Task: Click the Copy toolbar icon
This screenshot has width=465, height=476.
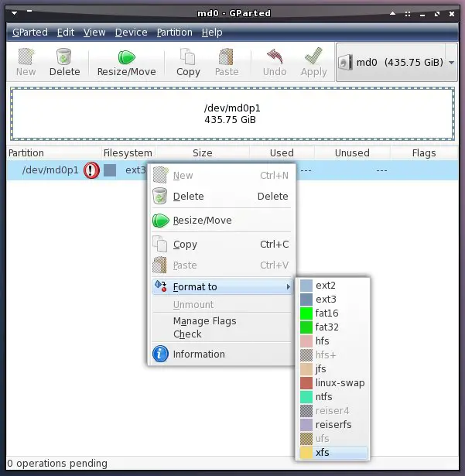Action: point(187,57)
